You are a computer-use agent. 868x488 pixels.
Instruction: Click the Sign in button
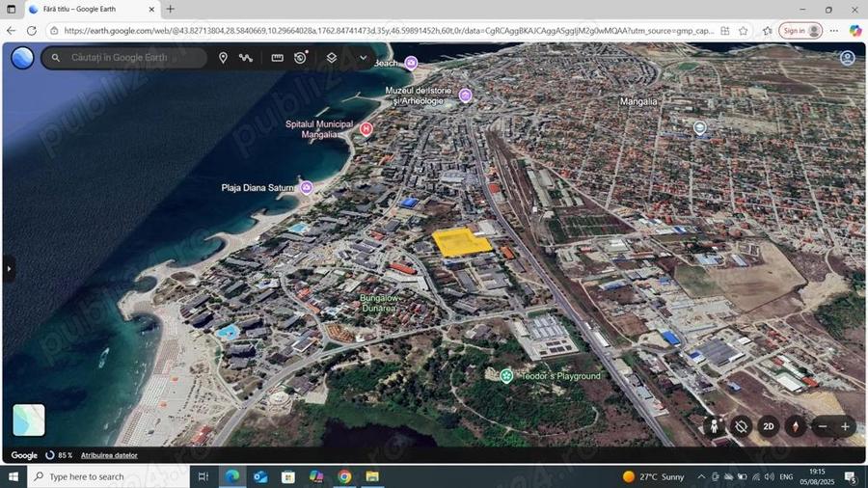[x=800, y=31]
